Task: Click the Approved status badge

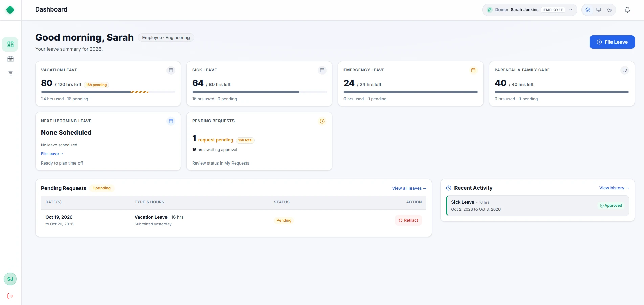Action: 611,205
